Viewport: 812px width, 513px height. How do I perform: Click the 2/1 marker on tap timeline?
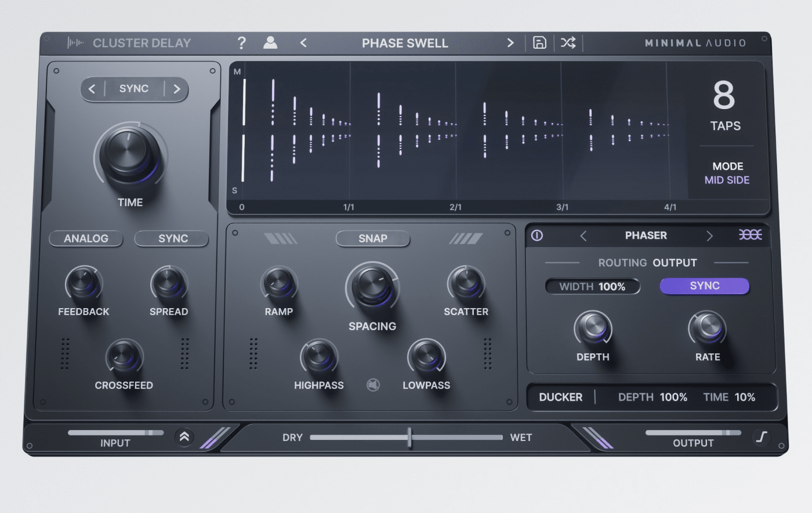455,207
